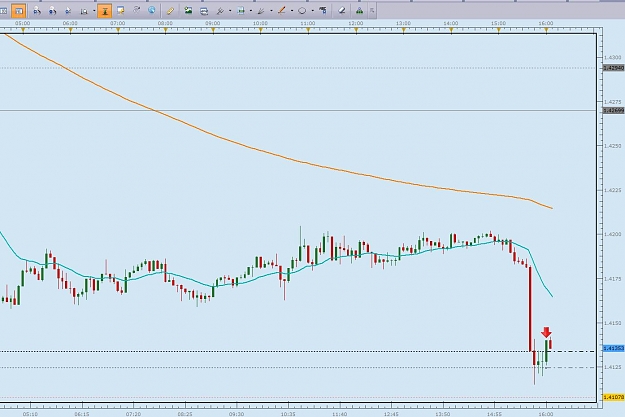This screenshot has width=625, height=417.
Task: Click the 12:00 yellow time marker
Action: tap(356, 30)
